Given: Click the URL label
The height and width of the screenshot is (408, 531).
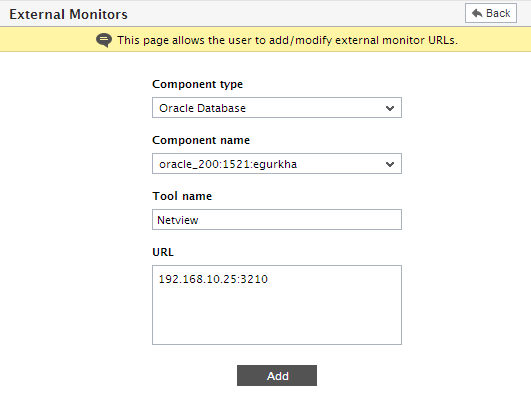Looking at the screenshot, I should click(x=163, y=252).
